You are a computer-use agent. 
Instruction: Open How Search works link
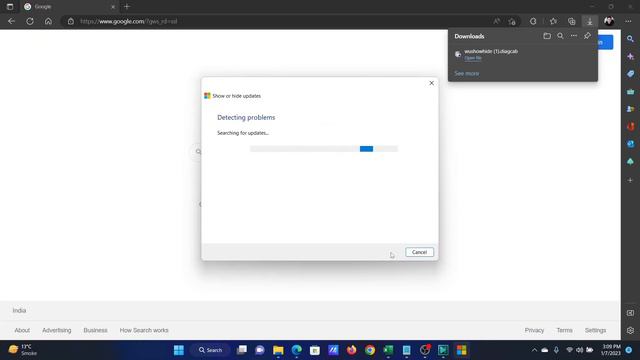144,330
